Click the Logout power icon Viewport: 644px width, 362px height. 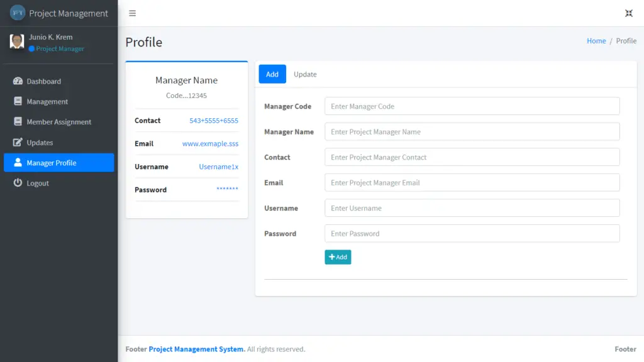[19, 183]
